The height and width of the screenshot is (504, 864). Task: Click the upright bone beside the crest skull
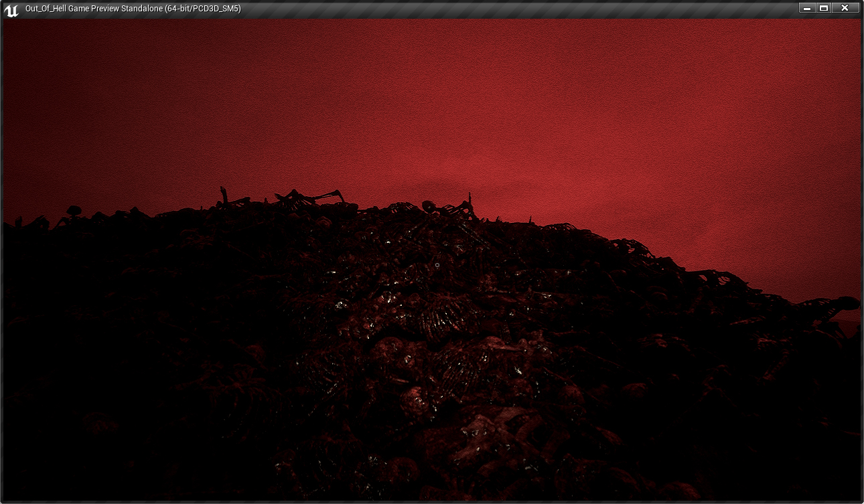click(x=470, y=201)
